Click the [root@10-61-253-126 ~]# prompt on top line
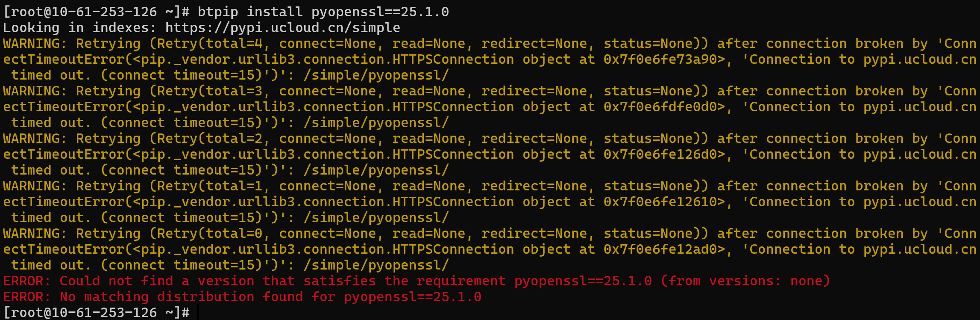Image resolution: width=980 pixels, height=320 pixels. click(x=96, y=12)
